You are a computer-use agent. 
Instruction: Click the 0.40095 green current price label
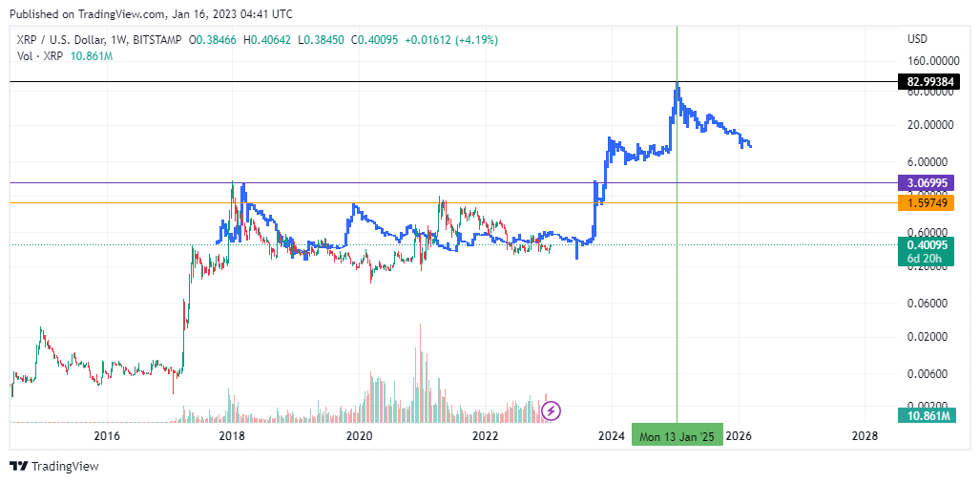pos(926,245)
